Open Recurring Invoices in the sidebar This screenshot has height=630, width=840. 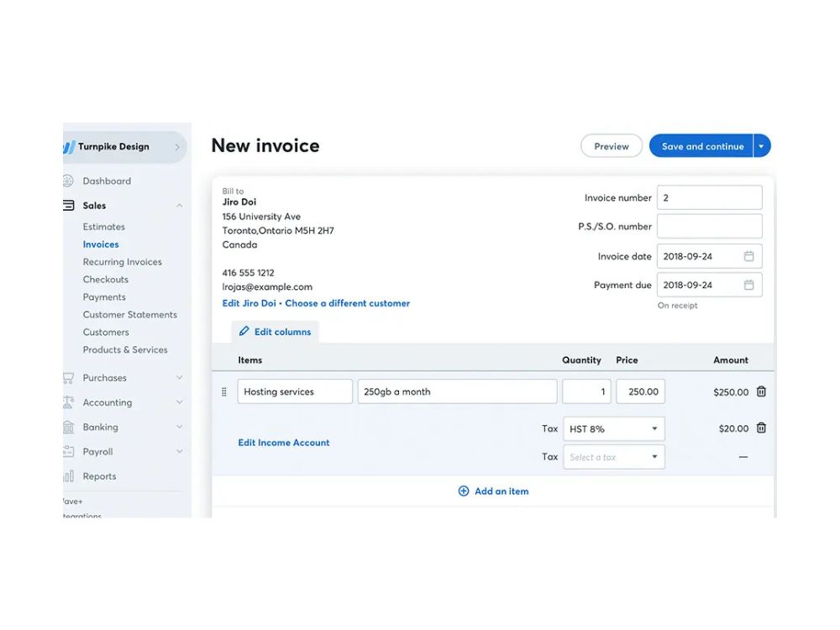[122, 262]
